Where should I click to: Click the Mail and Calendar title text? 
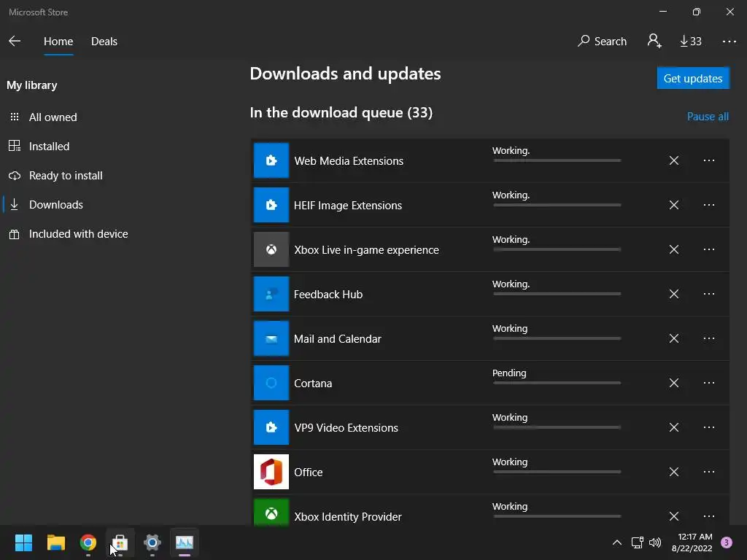click(x=337, y=339)
